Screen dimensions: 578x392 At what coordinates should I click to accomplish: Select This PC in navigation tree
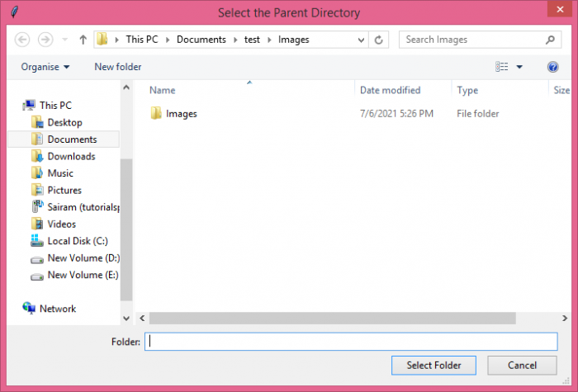pos(55,106)
